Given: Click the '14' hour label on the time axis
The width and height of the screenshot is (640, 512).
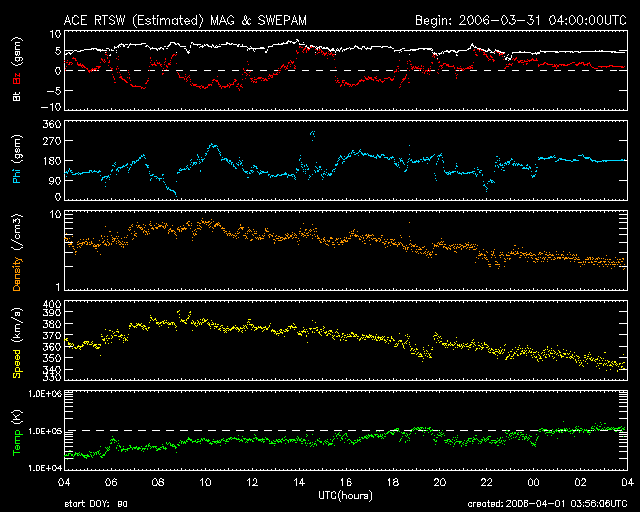Looking at the screenshot, I should pos(299,483).
